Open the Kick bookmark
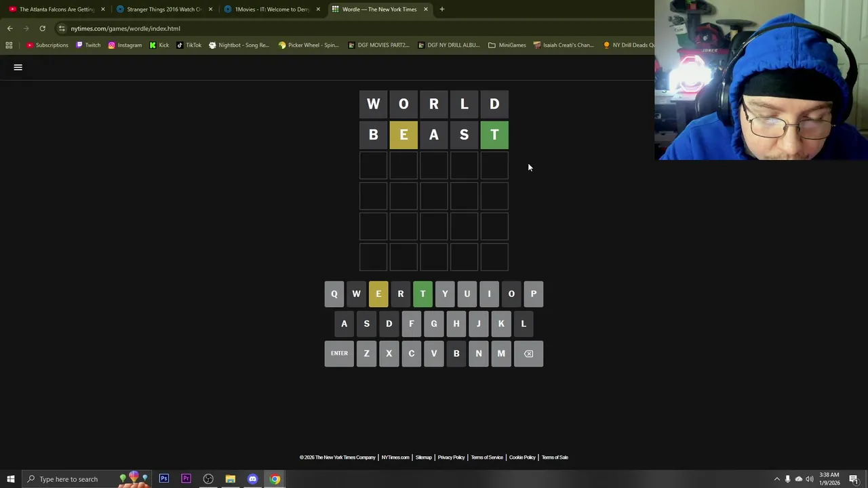868x488 pixels. pos(159,45)
